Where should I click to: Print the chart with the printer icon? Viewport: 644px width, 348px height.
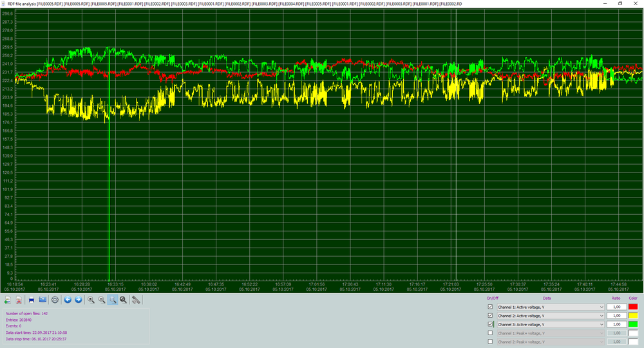point(32,300)
